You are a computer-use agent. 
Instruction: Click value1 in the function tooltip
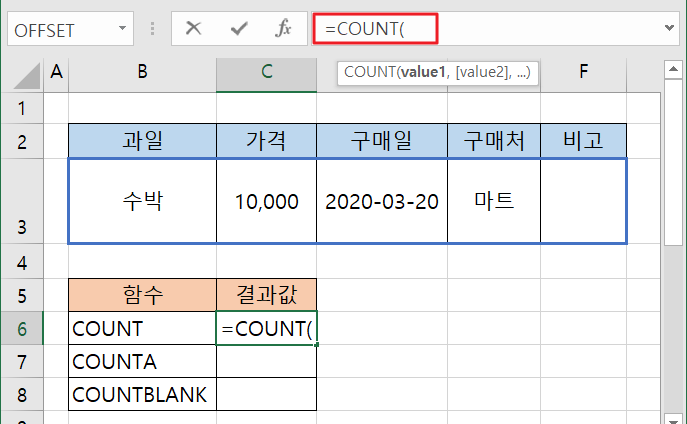[423, 72]
